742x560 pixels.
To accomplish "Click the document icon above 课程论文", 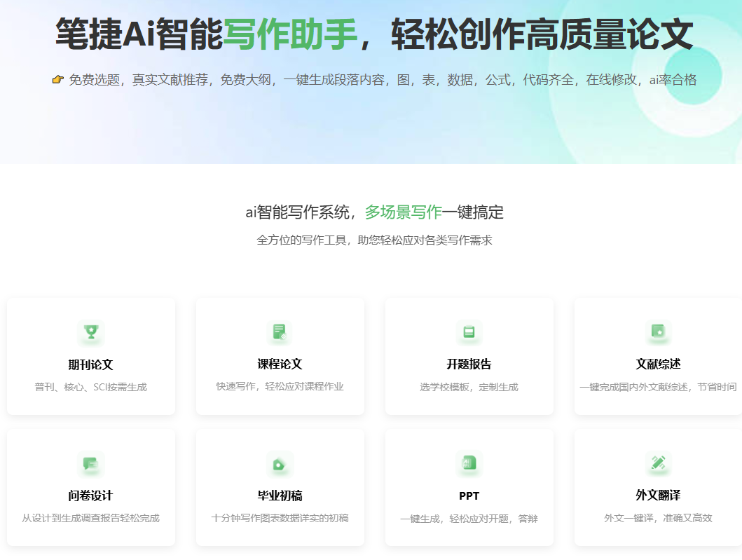I will (x=280, y=332).
